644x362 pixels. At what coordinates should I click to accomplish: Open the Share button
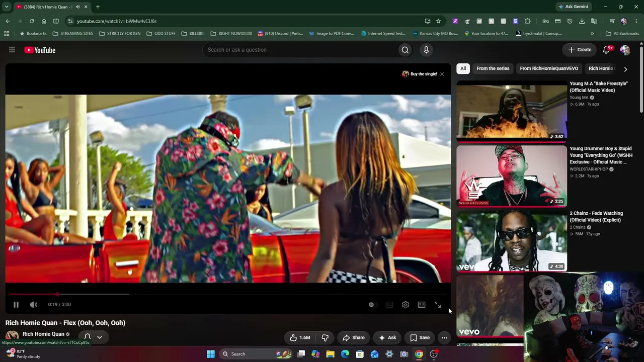353,338
